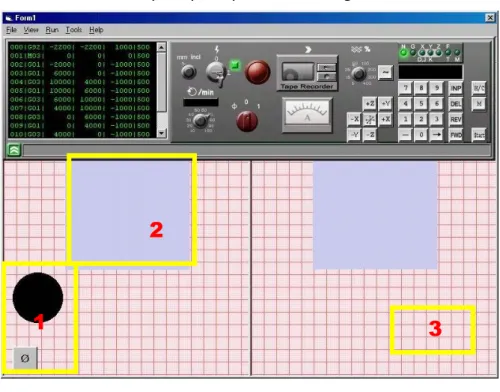Click keypad digit 6
This screenshot has width=500, height=392.
(x=437, y=104)
